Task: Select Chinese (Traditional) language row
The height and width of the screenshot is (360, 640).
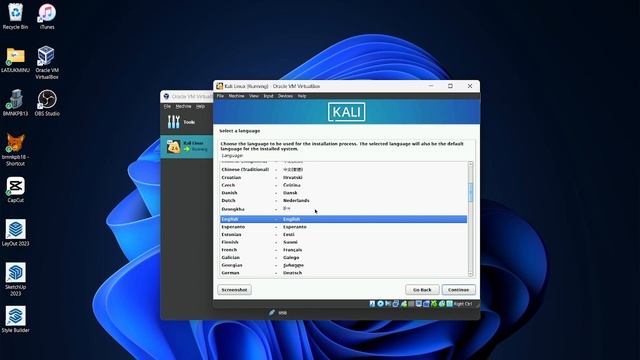Action: [x=343, y=169]
